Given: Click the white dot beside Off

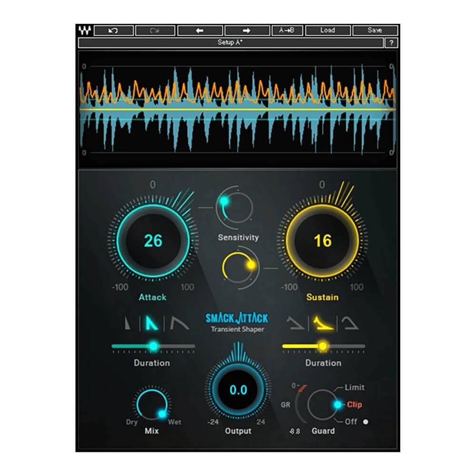Looking at the screenshot, I should (366, 422).
